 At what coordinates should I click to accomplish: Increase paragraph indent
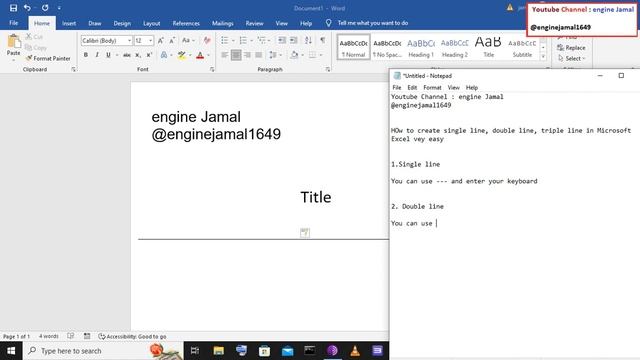pos(293,40)
